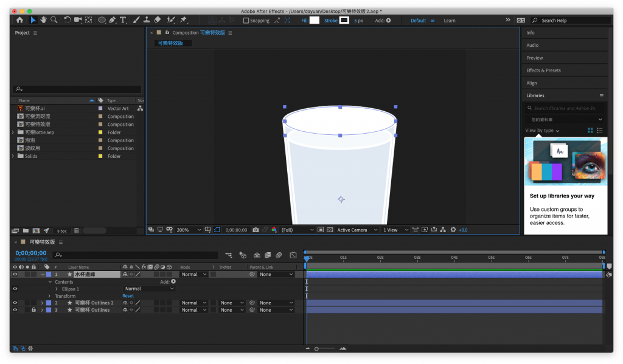The image size is (623, 364).
Task: Click the Home icon in toolbar
Action: coord(19,20)
